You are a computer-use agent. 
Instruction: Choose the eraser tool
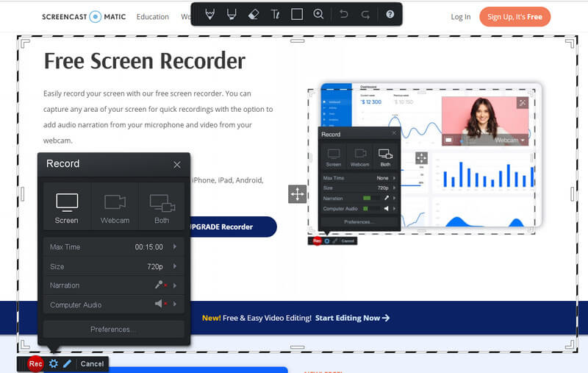pos(254,14)
